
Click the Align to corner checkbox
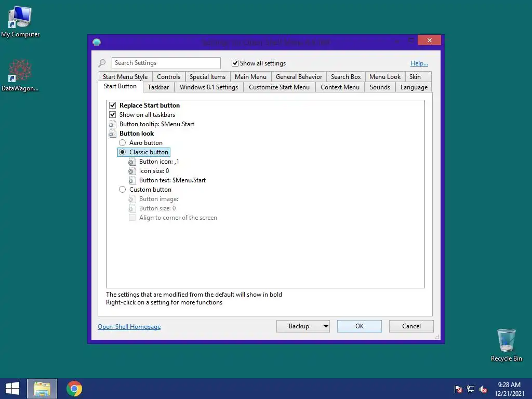click(132, 218)
